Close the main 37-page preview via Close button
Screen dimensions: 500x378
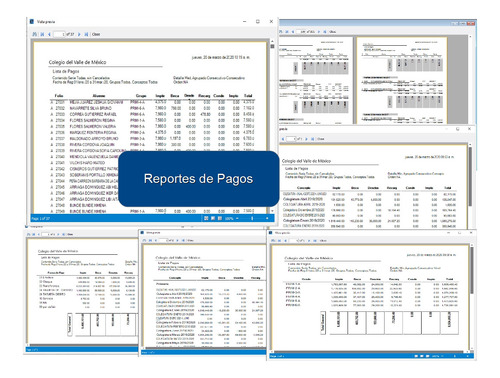[x=96, y=34]
